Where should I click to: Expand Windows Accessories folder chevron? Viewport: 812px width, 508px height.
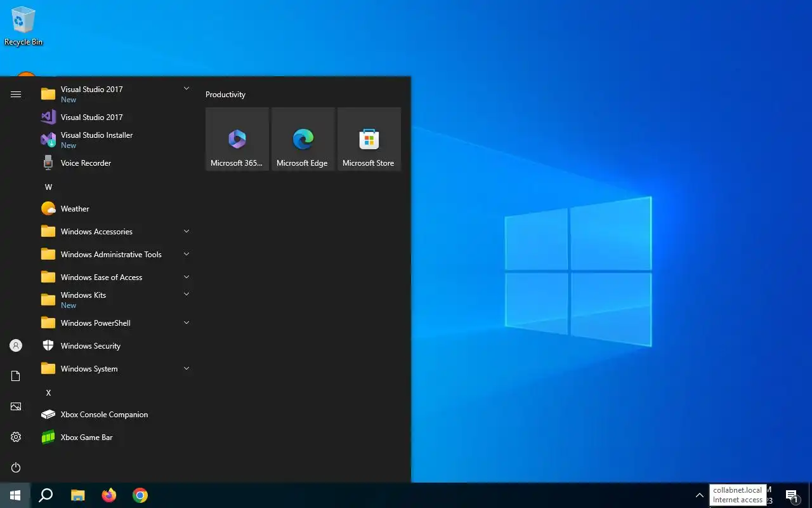point(187,231)
